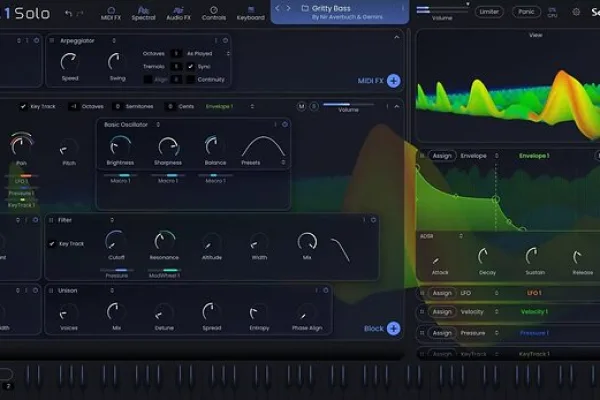Open the Pressure modulator dropdown
Viewport: 600px width, 400px height.
pyautogui.click(x=479, y=333)
